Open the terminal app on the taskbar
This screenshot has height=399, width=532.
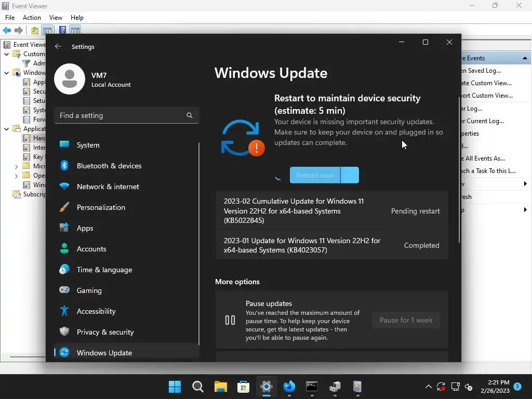pyautogui.click(x=312, y=387)
